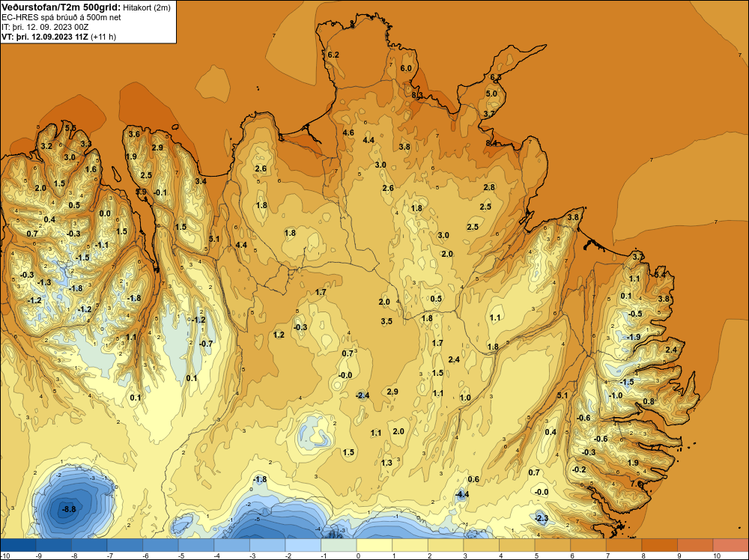Select the 4.6 temperature value
Screen dimensions: 749x560
point(348,133)
